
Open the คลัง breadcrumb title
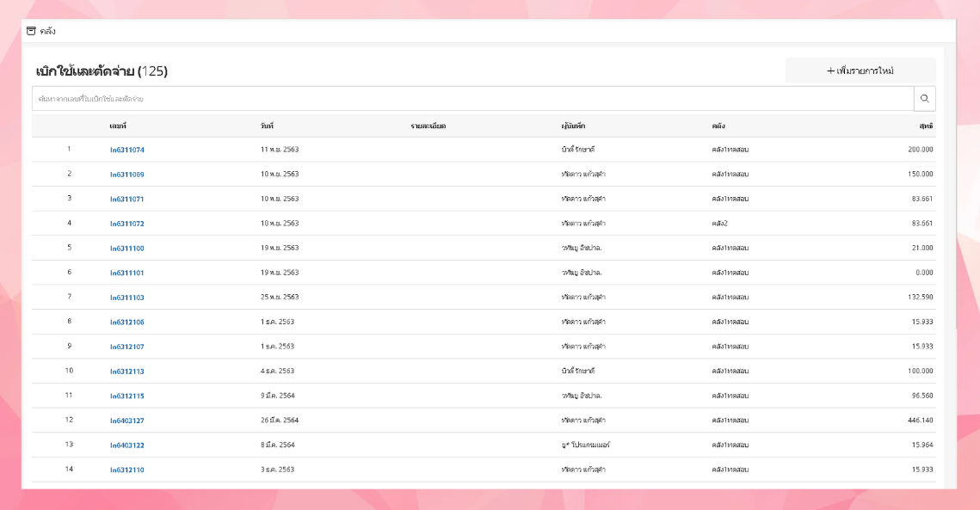pos(47,31)
